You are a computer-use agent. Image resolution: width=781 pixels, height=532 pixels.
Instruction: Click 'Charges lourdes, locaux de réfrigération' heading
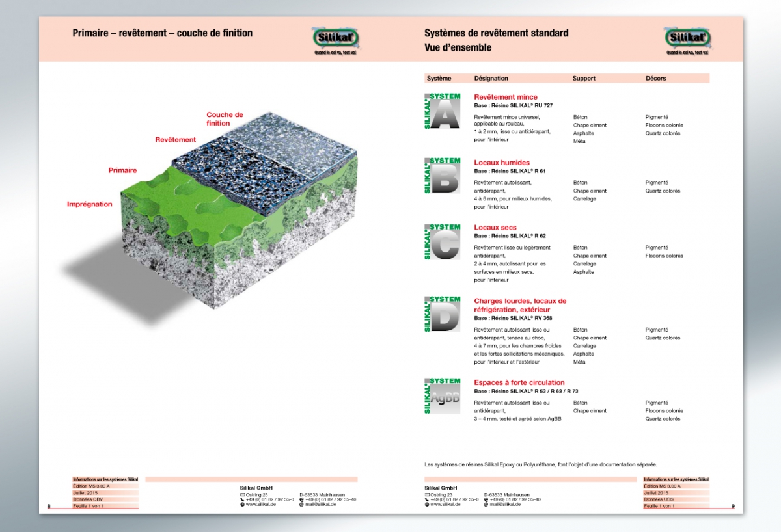click(x=520, y=306)
